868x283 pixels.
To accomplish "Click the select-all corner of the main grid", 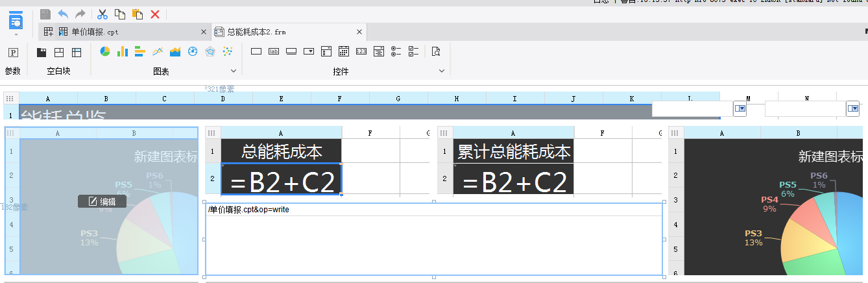I will tap(10, 98).
